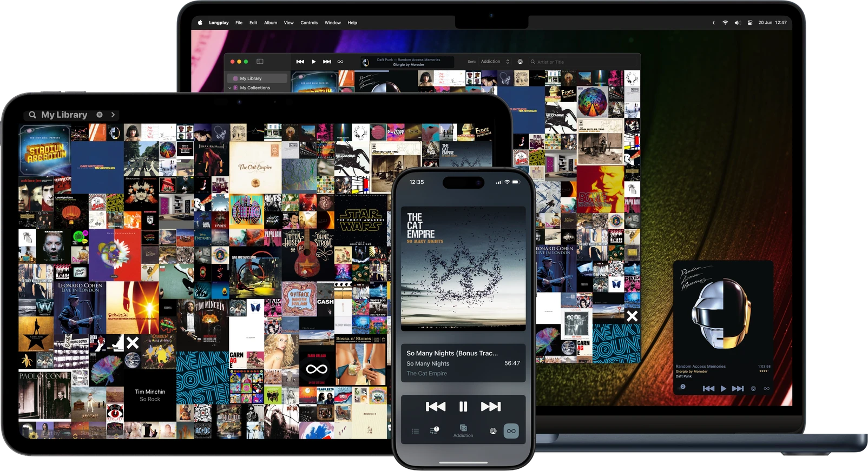Open the Addiction sort dropdown
868x471 pixels.
(495, 62)
